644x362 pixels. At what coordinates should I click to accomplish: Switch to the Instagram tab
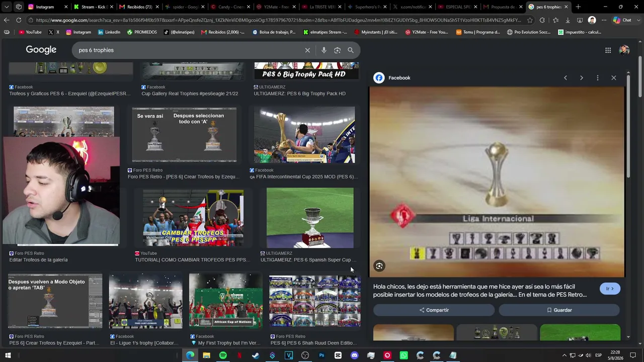pyautogui.click(x=48, y=7)
